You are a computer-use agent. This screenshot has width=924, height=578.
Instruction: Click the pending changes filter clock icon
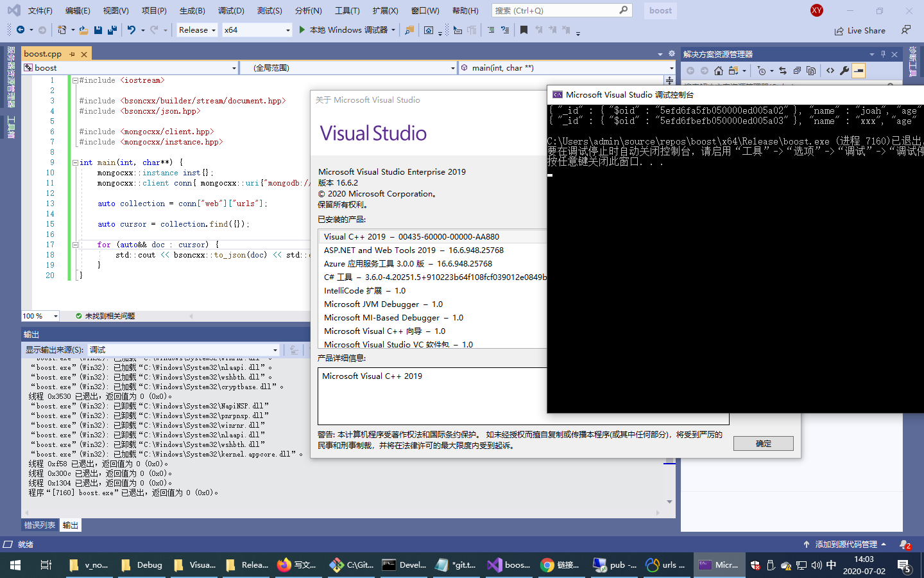tap(761, 71)
